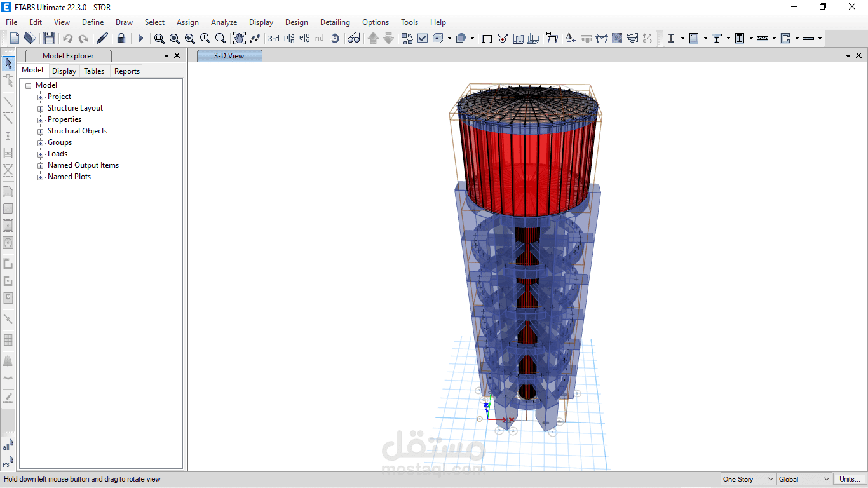Click Move Up in List arrow
Screen dimensions: 868x488
(x=374, y=38)
